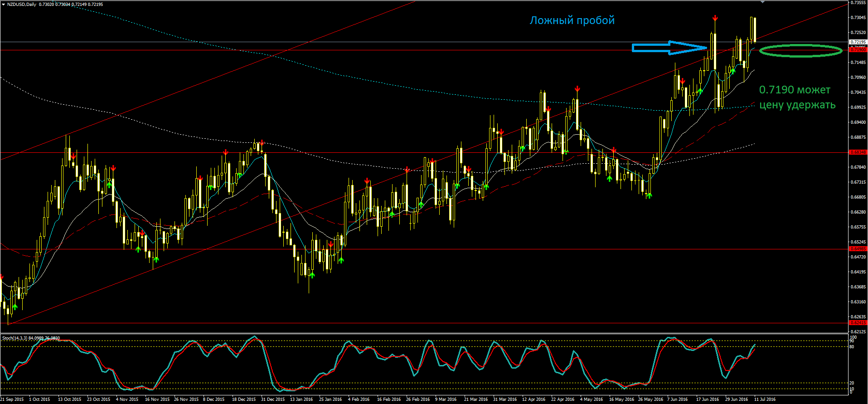This screenshot has height=404, width=868.
Task: Click price scale value 0.66800
Action: 858,197
